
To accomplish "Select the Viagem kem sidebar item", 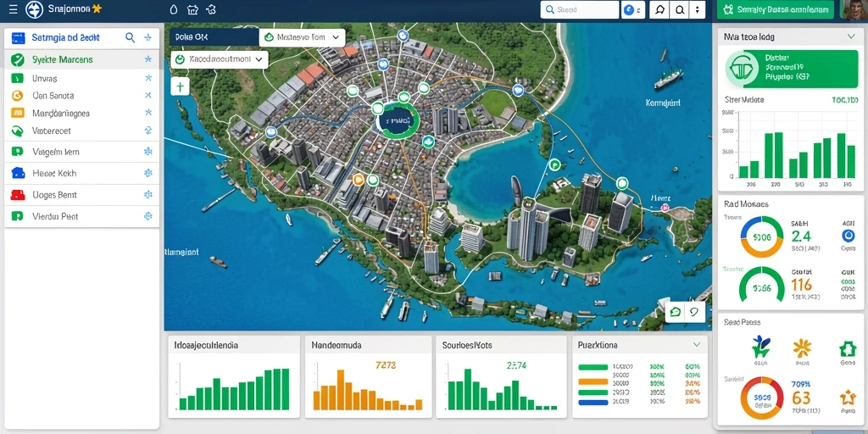I will [x=81, y=152].
